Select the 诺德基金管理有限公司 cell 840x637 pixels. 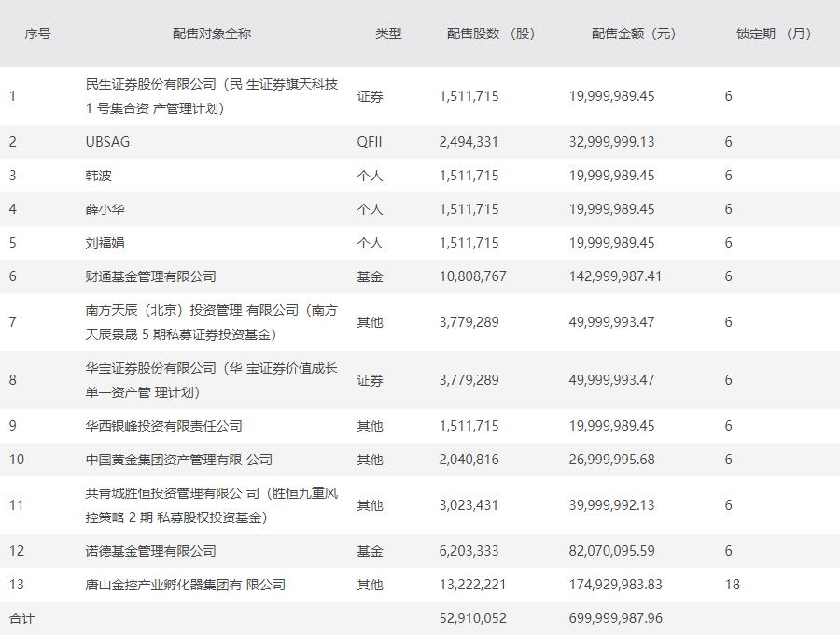point(150,551)
